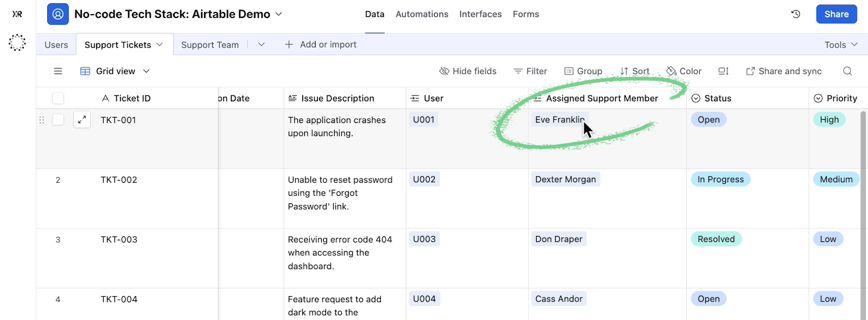Click the U001 linked user chip
This screenshot has width=868, height=320.
pyautogui.click(x=424, y=120)
